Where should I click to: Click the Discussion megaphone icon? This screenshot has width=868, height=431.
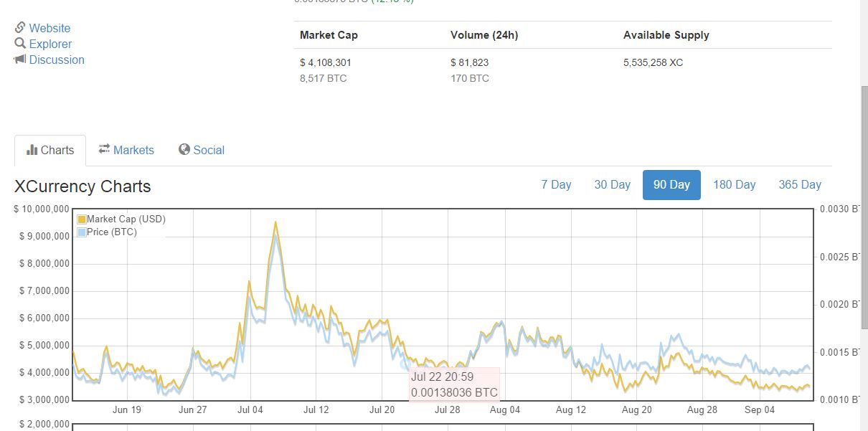(20, 60)
